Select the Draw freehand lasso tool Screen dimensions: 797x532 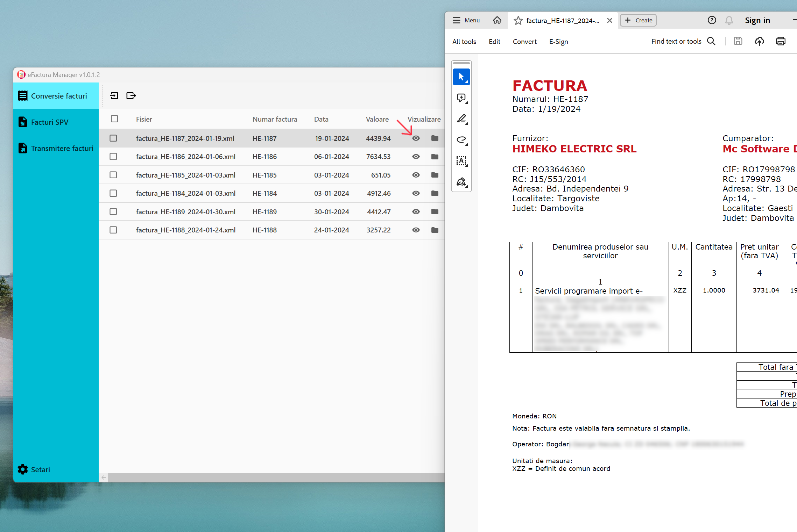[461, 140]
